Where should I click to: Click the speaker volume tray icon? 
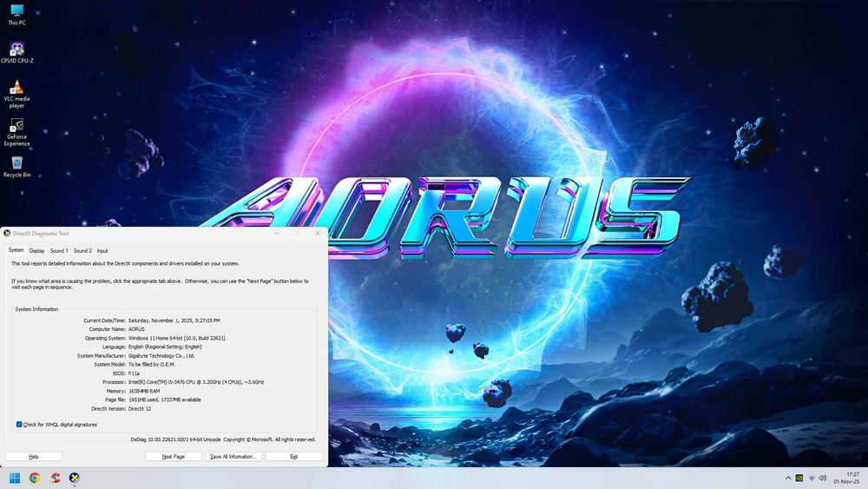[823, 478]
